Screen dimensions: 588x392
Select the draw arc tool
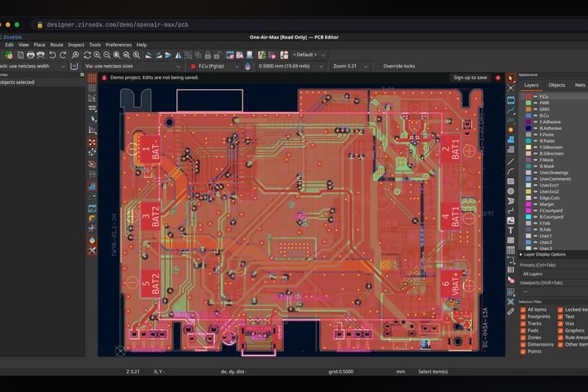(x=510, y=172)
